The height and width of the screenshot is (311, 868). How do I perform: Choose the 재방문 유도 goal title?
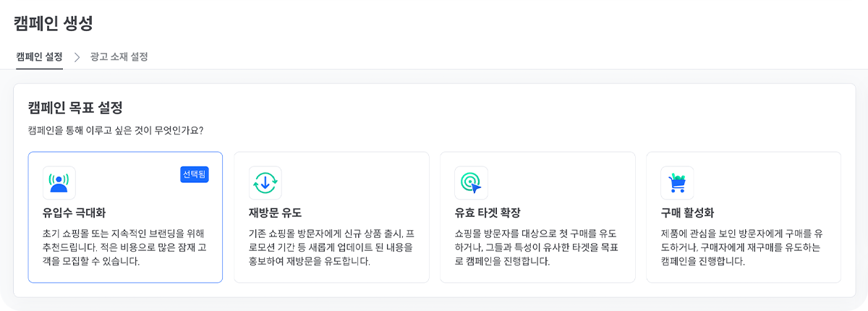275,213
